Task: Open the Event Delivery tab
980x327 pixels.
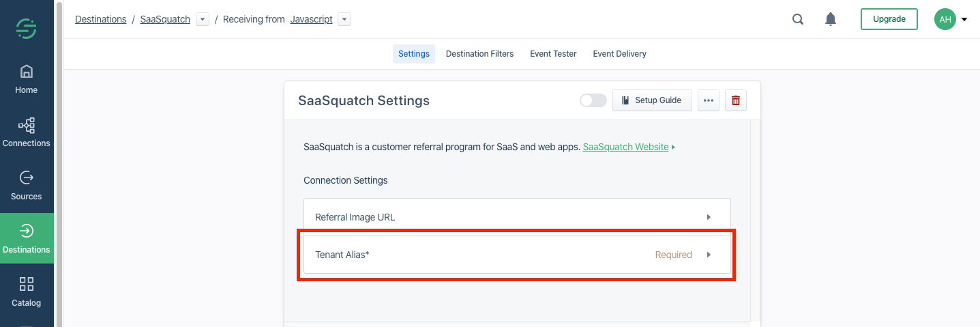Action: click(619, 54)
